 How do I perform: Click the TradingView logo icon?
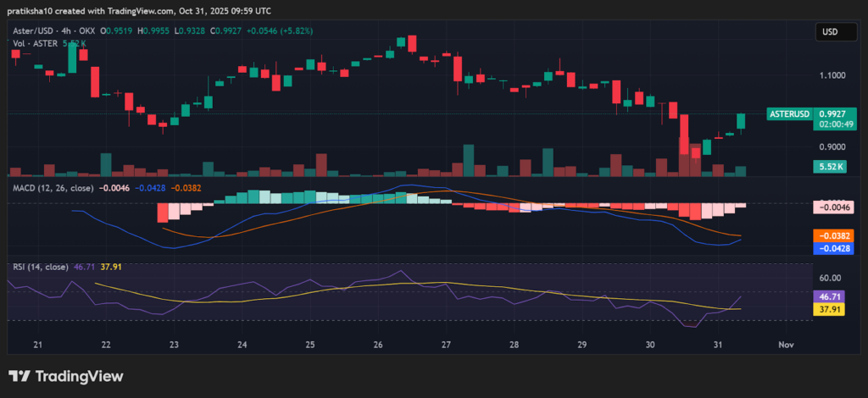(19, 376)
